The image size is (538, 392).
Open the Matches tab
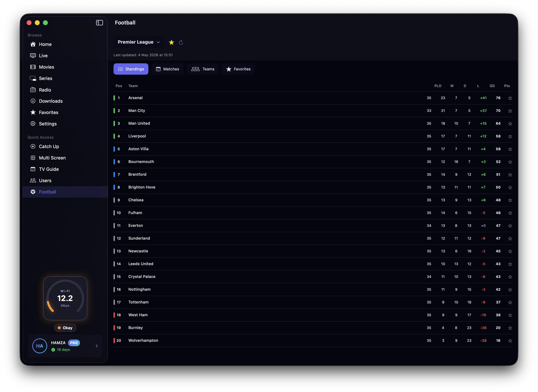pyautogui.click(x=167, y=69)
